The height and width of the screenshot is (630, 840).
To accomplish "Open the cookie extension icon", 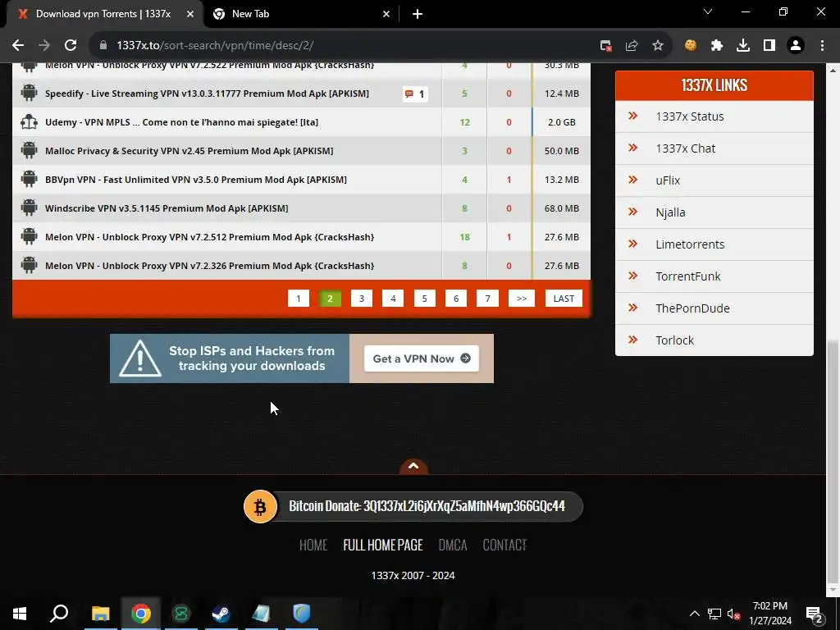I will click(691, 46).
